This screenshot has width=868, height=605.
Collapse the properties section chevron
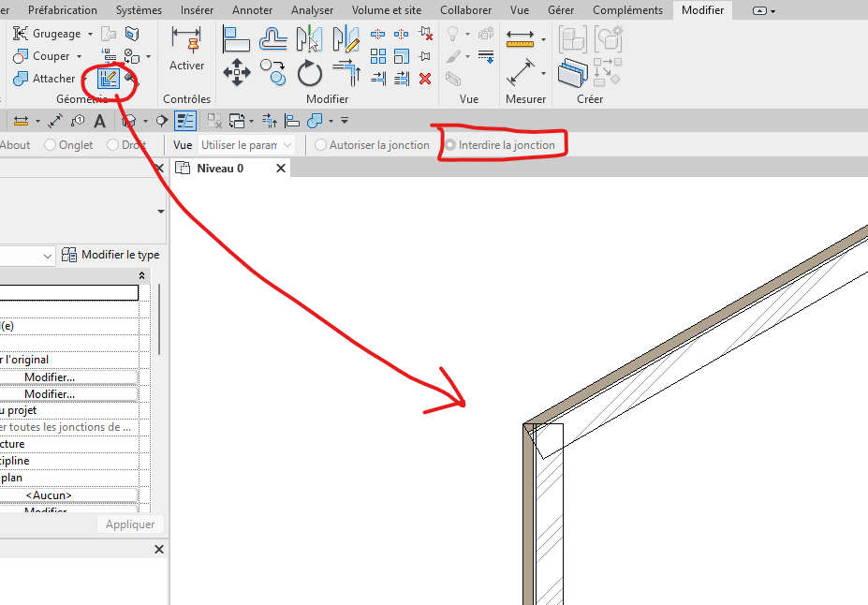click(x=141, y=275)
